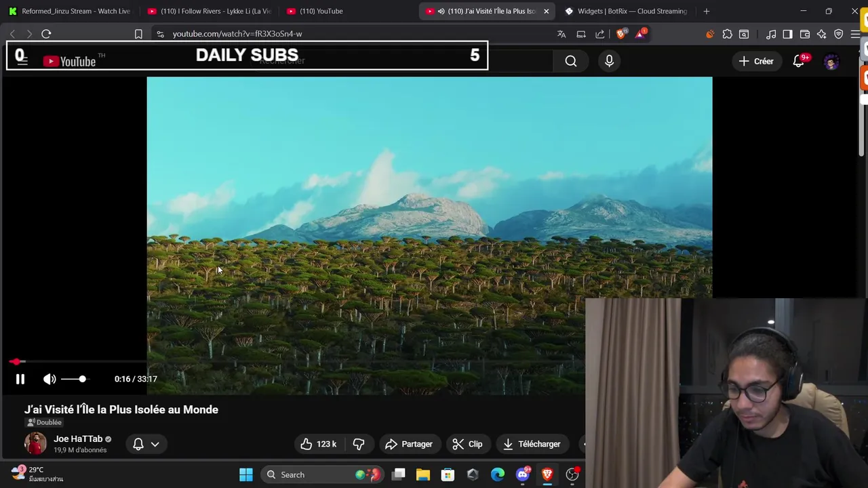Reload the page with the refresh icon

(46, 34)
